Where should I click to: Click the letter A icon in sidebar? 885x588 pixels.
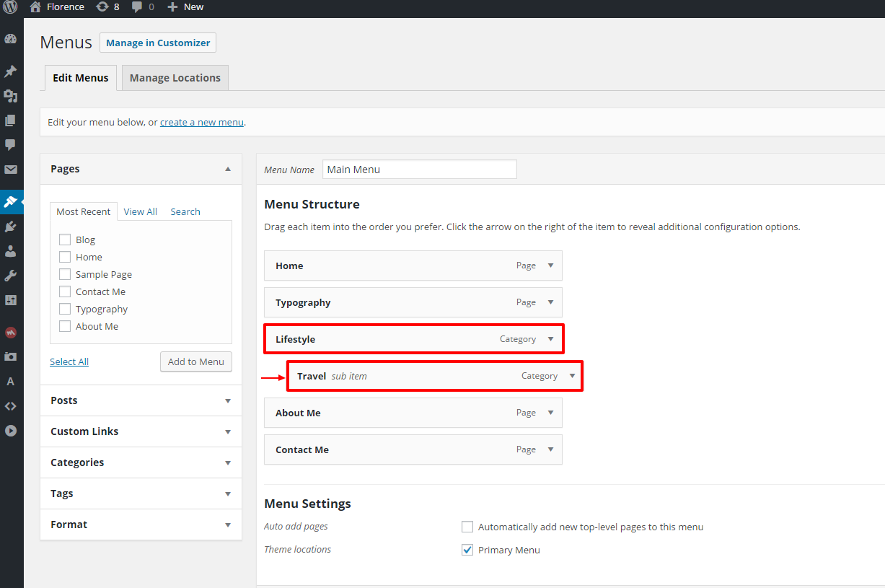11,382
